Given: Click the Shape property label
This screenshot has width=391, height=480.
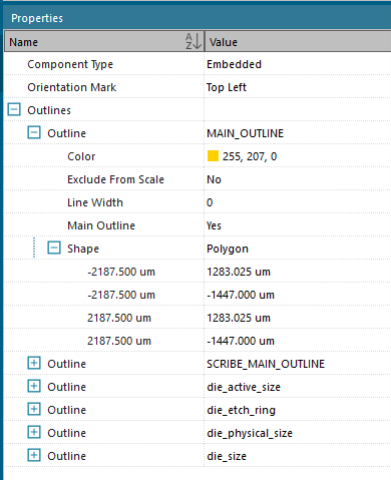Looking at the screenshot, I should pyautogui.click(x=83, y=249).
